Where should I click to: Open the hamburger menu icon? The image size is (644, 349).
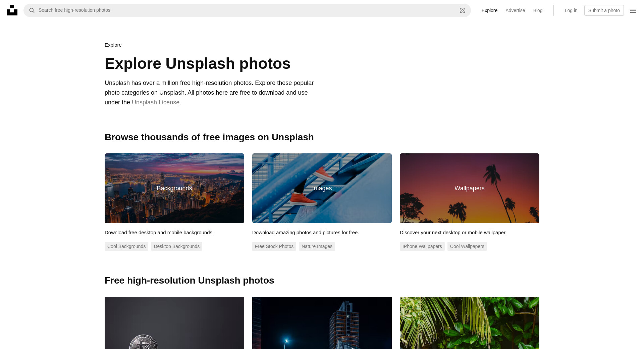pyautogui.click(x=633, y=11)
